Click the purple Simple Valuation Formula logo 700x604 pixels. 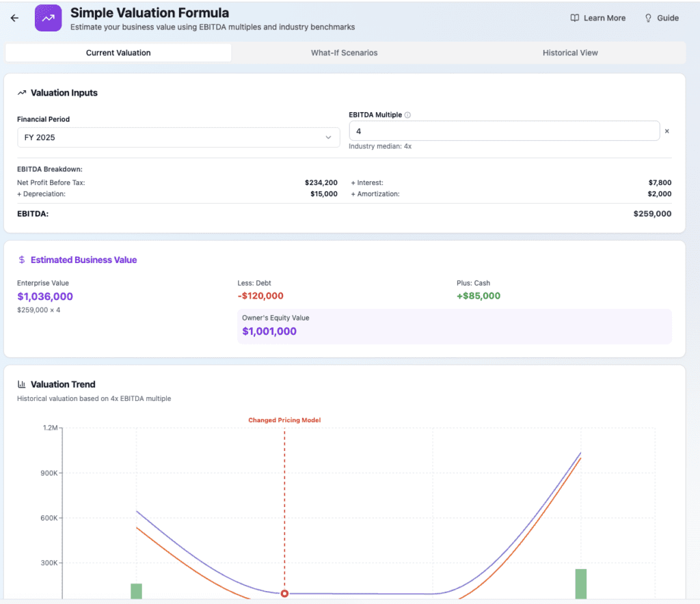[x=48, y=18]
